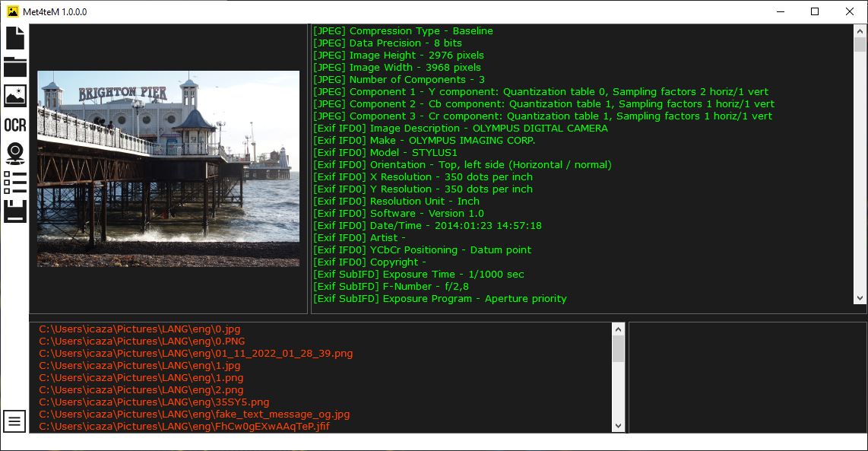Viewport: 868px width, 451px height.
Task: Click the Component 3 - Cr component line
Action: click(543, 116)
